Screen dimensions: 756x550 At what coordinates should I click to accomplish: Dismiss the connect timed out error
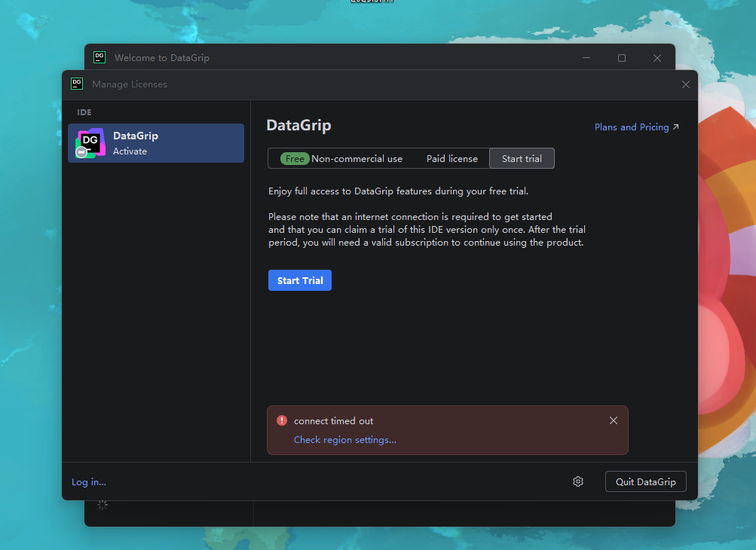[614, 421]
